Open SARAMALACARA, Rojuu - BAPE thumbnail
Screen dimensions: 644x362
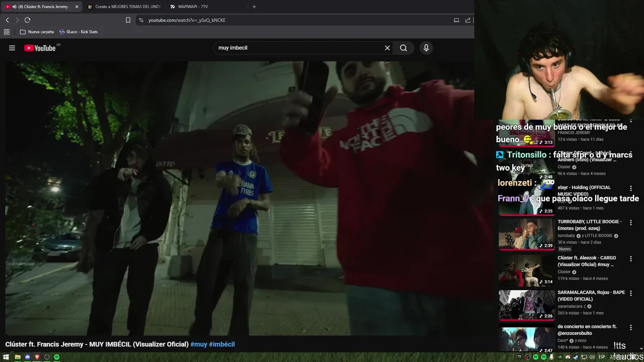tap(527, 305)
